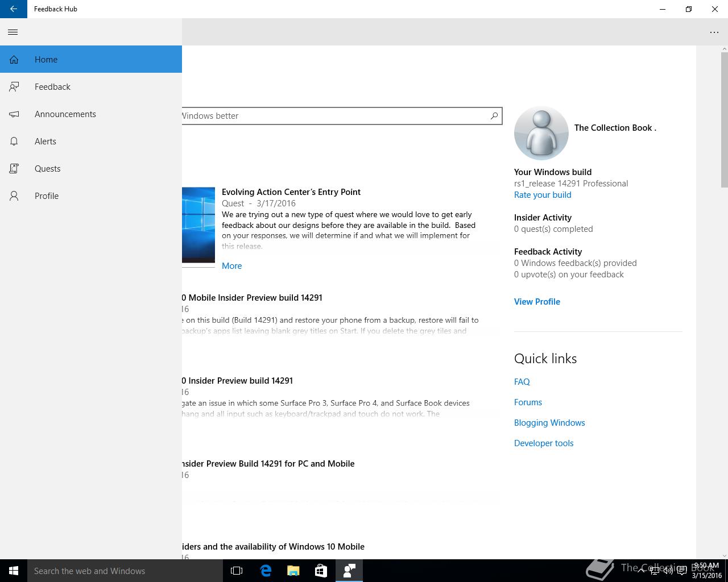
Task: Select Feedback in the navigation pane
Action: pyautogui.click(x=91, y=86)
